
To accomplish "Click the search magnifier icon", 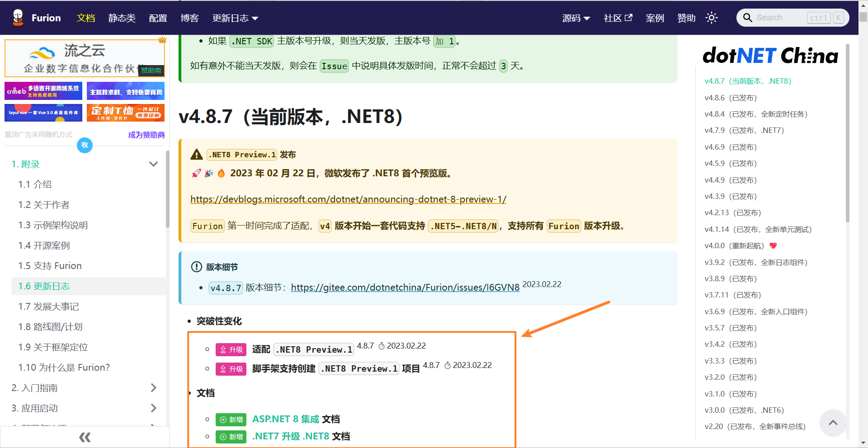I will (748, 18).
